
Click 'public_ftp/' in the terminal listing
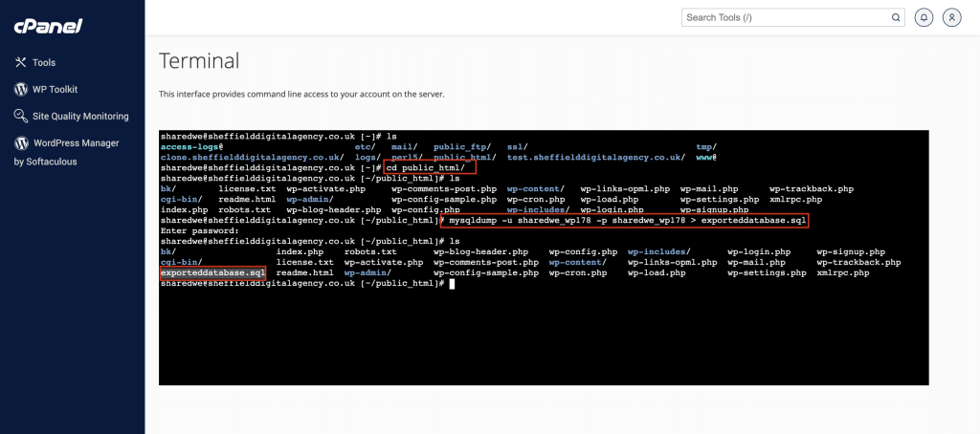462,146
